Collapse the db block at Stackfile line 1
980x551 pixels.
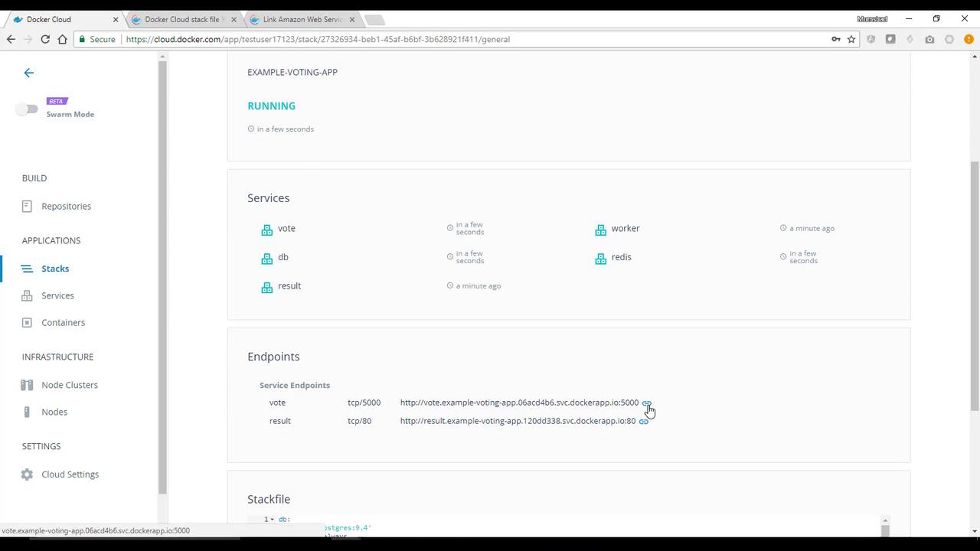pyautogui.click(x=272, y=520)
